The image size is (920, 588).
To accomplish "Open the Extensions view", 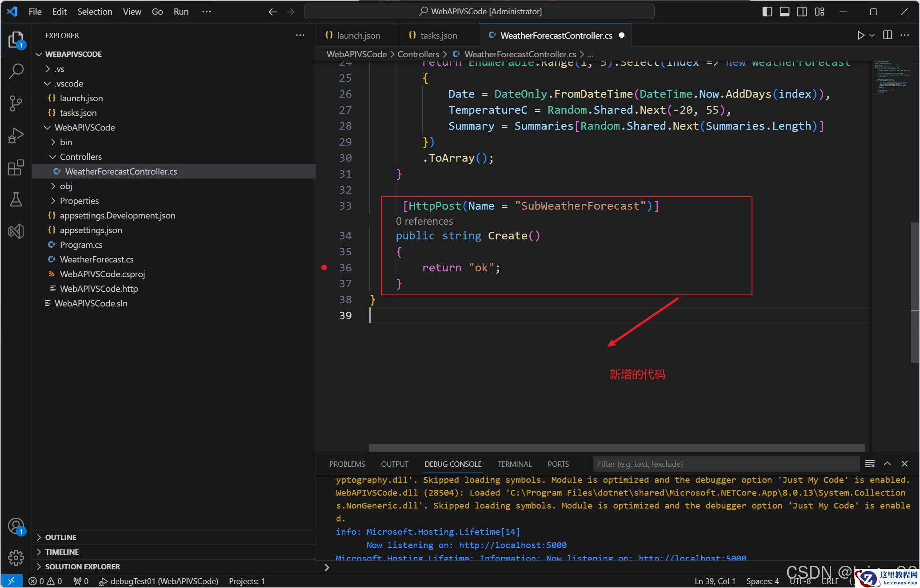I will tap(16, 167).
